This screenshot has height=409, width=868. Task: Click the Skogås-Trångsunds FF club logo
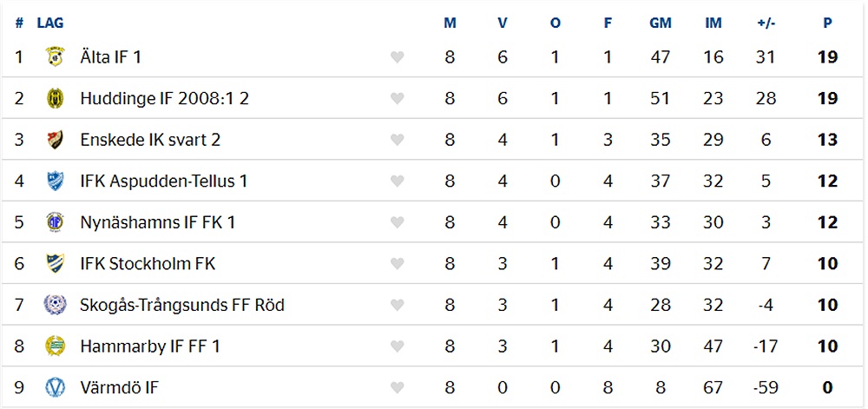[55, 305]
